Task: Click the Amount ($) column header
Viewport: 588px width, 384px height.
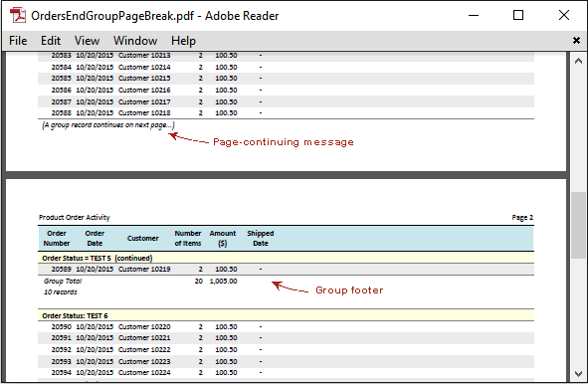Action: coord(223,238)
